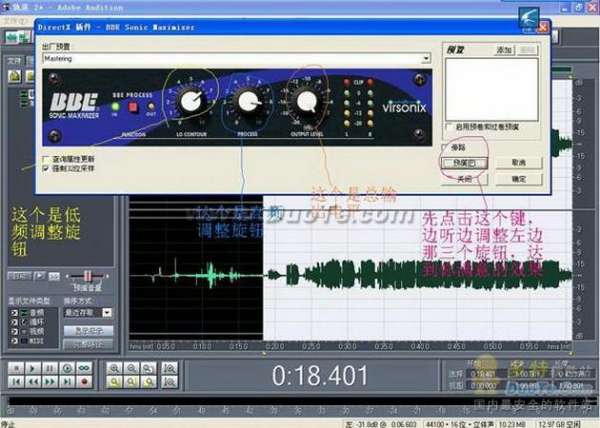Toggle the enable preset pre/post-roll checkbox
The height and width of the screenshot is (428, 600).
[450, 127]
